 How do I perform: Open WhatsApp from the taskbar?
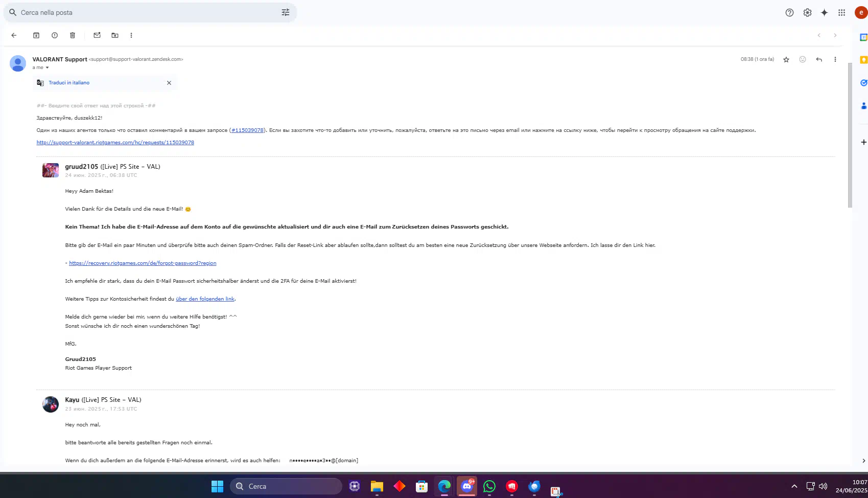(x=489, y=486)
